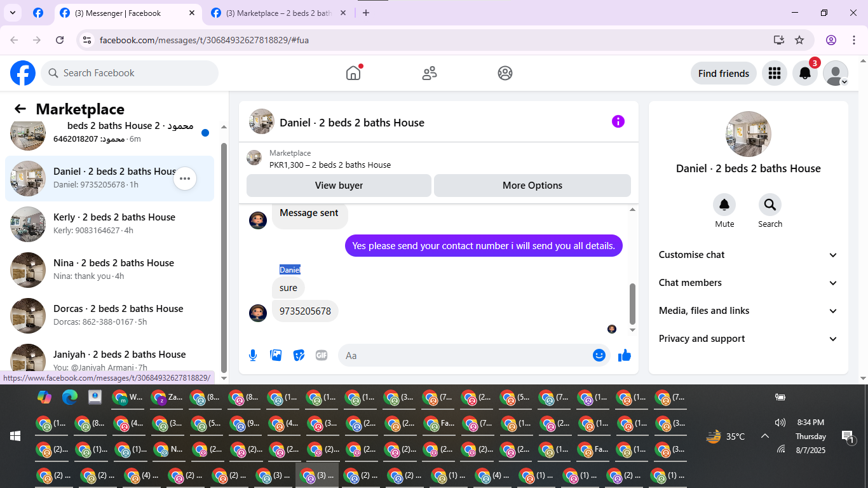Open the account profile picture menu

836,73
